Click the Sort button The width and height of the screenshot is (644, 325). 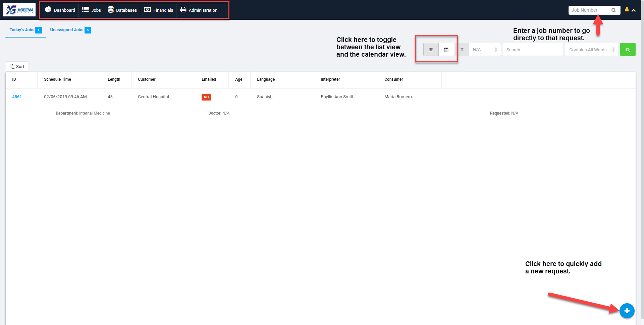click(17, 66)
